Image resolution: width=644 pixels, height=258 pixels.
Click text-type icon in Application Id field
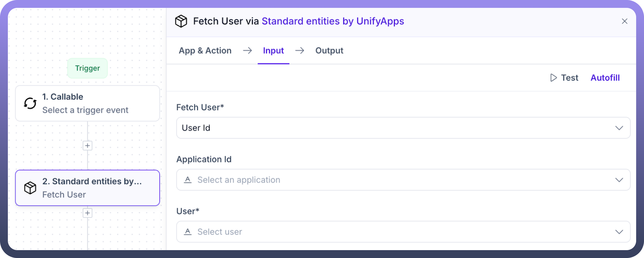188,180
